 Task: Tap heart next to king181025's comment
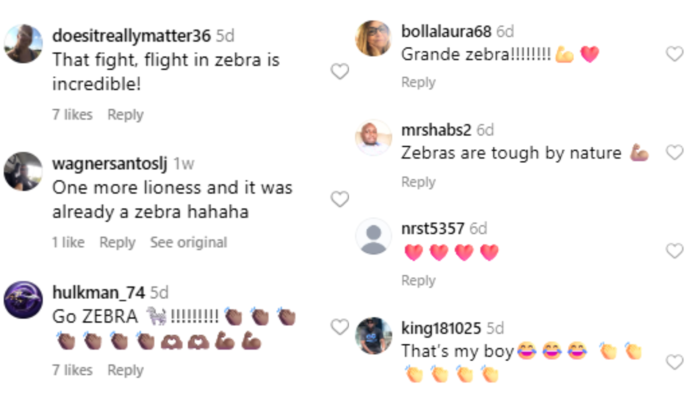(675, 362)
